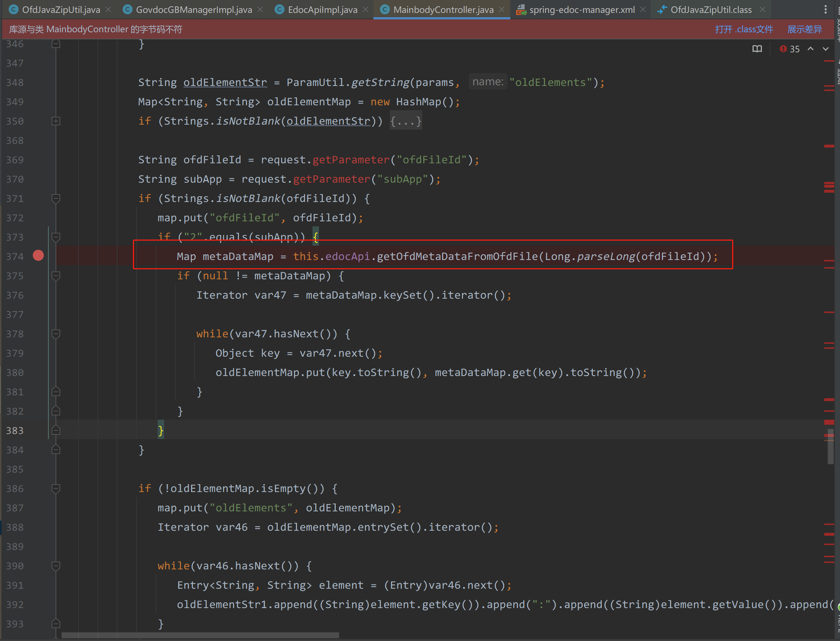Click the folded {...} placeholder on line 350

[406, 121]
